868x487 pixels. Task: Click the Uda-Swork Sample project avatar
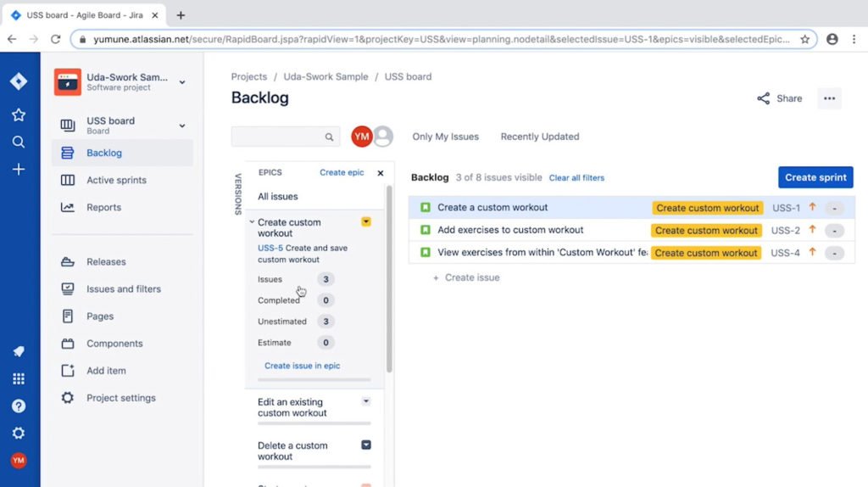tap(68, 82)
